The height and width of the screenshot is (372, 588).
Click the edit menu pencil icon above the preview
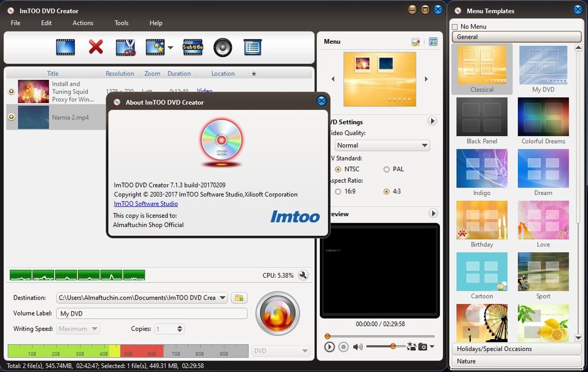coord(416,41)
